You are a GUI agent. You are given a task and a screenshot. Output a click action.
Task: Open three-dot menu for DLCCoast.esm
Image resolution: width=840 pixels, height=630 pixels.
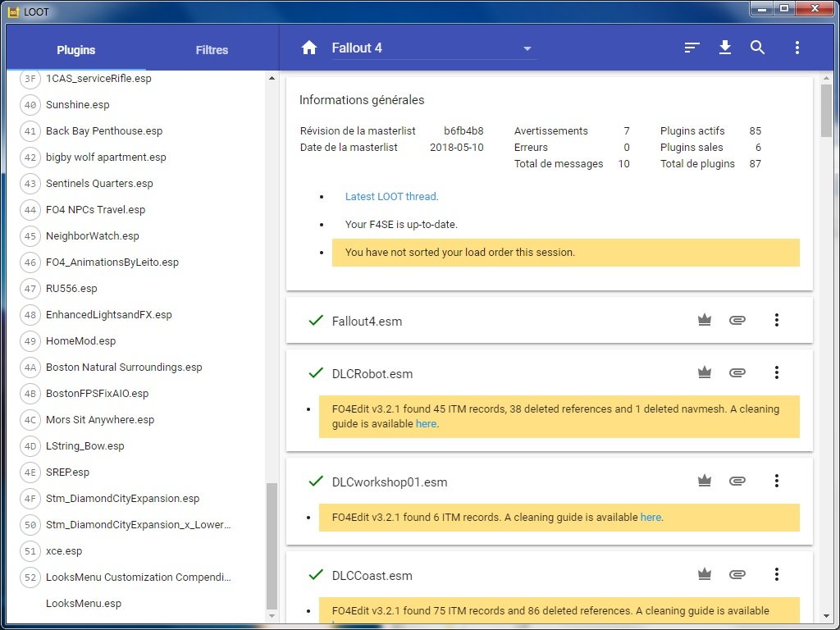[x=776, y=575]
